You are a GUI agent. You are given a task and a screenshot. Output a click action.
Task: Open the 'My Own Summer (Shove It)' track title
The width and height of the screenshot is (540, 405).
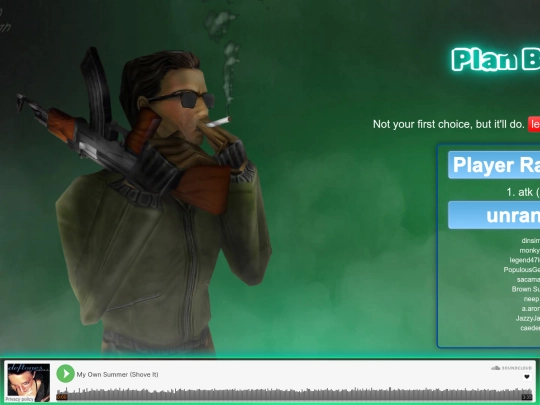117,374
